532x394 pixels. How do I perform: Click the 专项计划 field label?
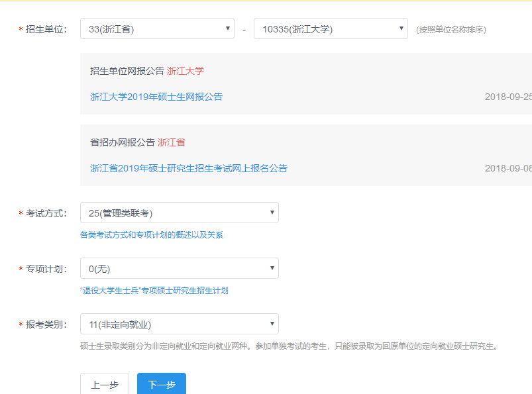pyautogui.click(x=46, y=269)
